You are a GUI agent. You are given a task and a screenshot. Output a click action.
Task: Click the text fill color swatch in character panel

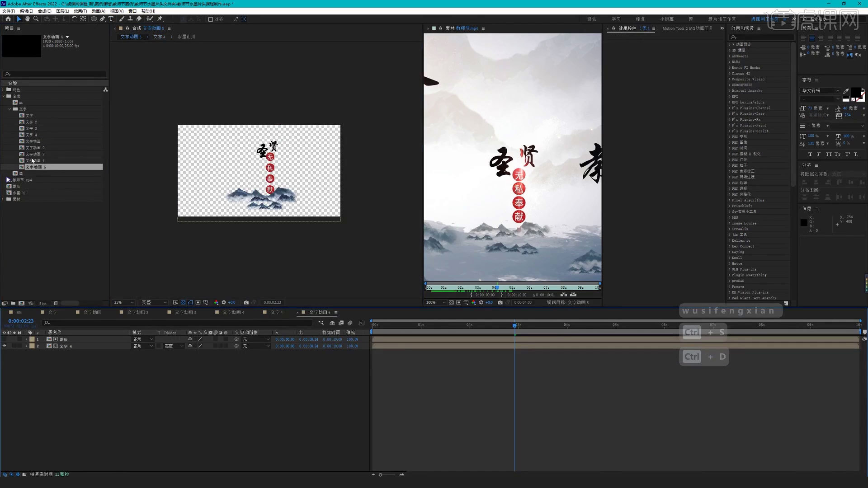pyautogui.click(x=856, y=92)
